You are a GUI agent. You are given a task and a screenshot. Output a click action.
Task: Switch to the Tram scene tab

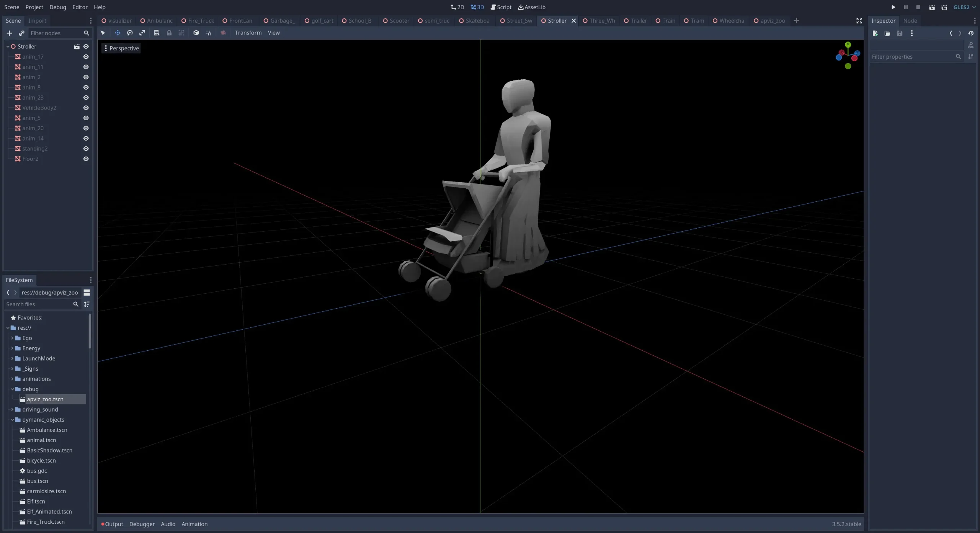(694, 21)
